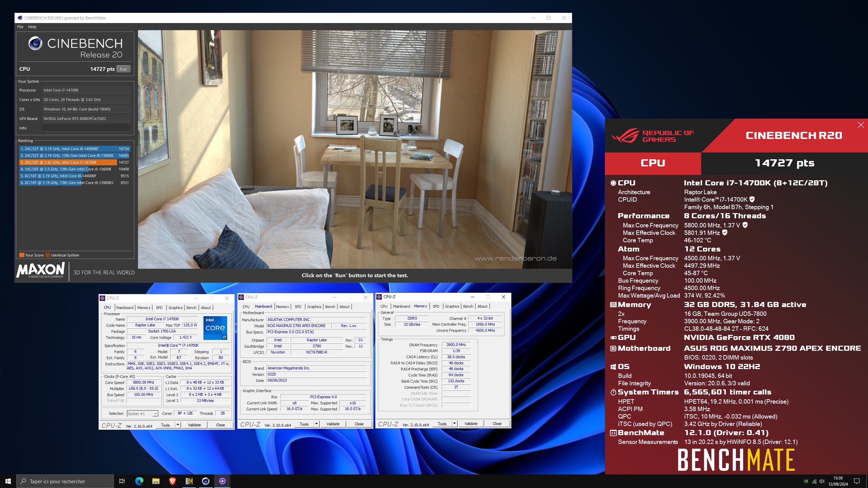Click the System Timers clock icon
The image size is (868, 488).
pyautogui.click(x=613, y=392)
